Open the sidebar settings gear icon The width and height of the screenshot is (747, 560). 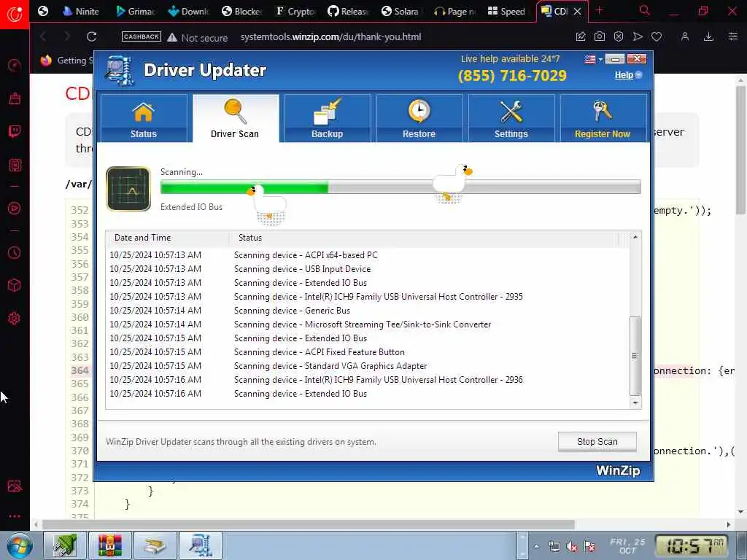(x=15, y=319)
